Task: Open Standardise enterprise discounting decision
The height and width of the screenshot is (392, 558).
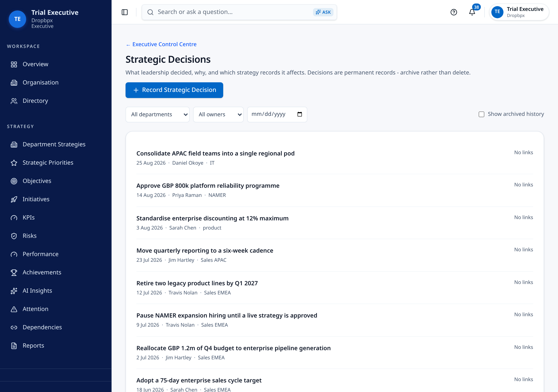Action: click(x=212, y=218)
